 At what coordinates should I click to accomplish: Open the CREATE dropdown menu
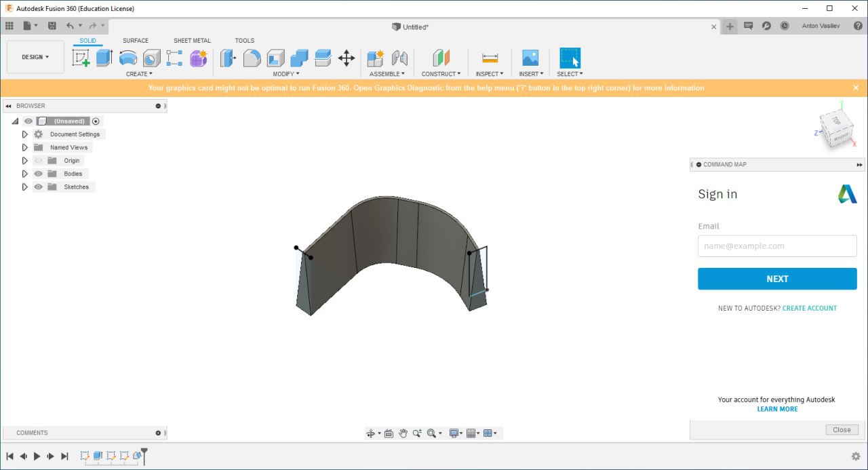coord(139,74)
